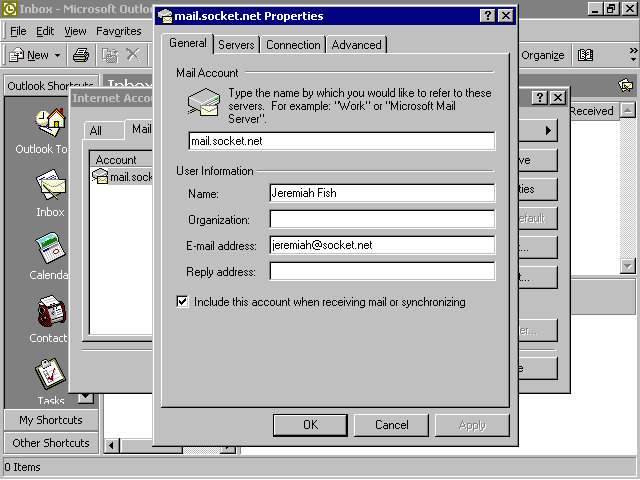The image size is (640, 480).
Task: Select the Mail tab in Internet Accounts
Action: tap(139, 129)
